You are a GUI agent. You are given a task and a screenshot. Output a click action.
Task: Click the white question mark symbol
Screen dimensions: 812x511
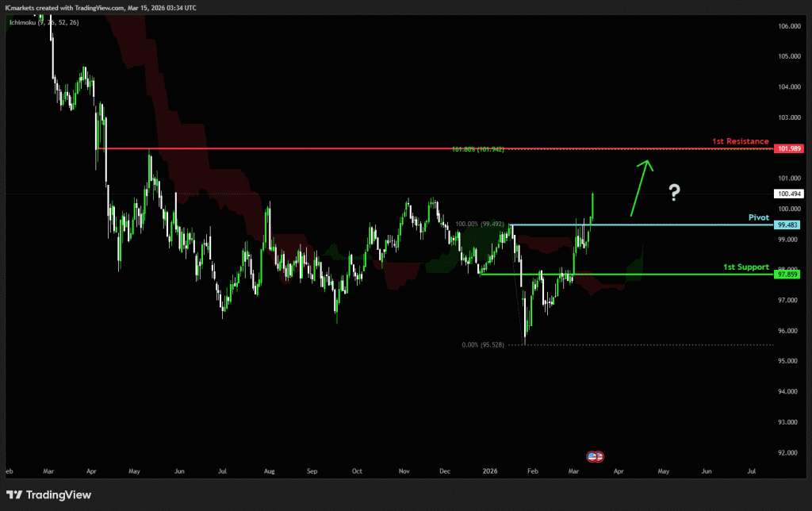(x=674, y=192)
